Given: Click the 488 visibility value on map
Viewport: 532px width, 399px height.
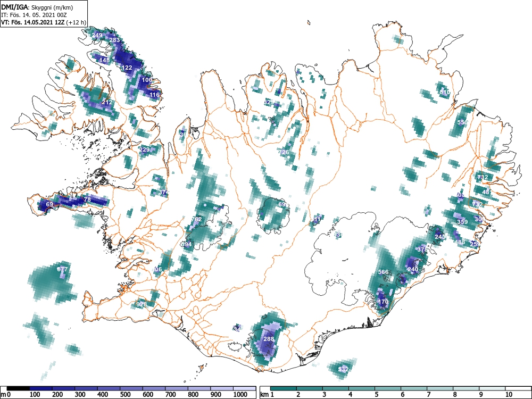Looking at the screenshot, I should (460, 242).
